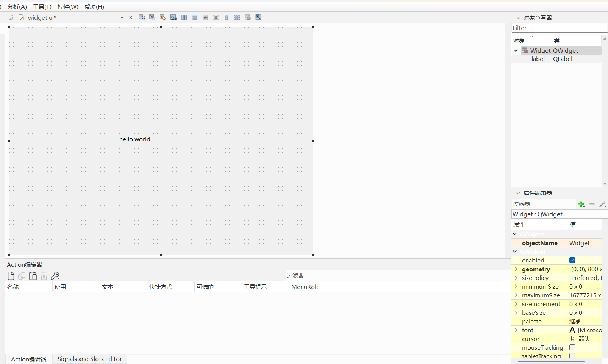This screenshot has width=608, height=364.
Task: Click the 名称 column header in Action editor
Action: [29, 287]
